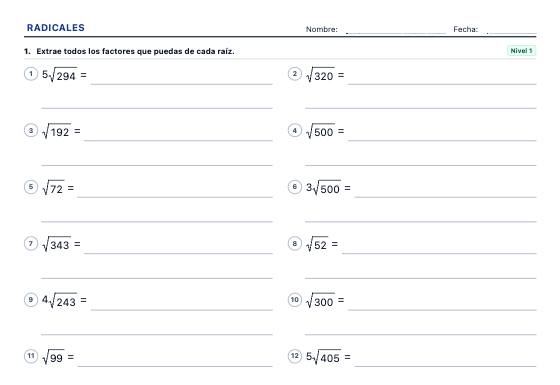This screenshot has height=385, width=560.
Task: Click the Fecha field line
Action: (x=511, y=33)
